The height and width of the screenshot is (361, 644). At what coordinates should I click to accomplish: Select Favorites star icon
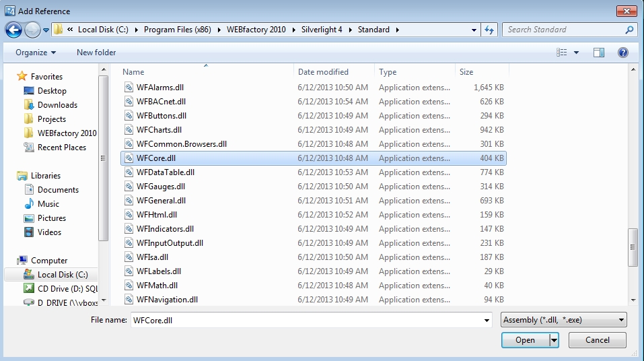[x=22, y=77]
